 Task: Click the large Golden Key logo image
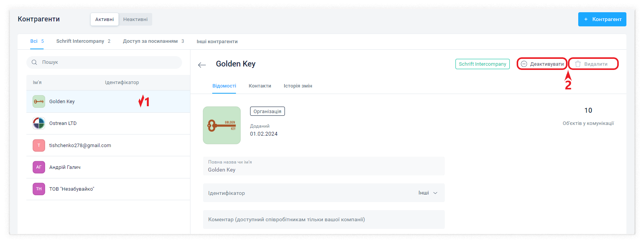[222, 125]
